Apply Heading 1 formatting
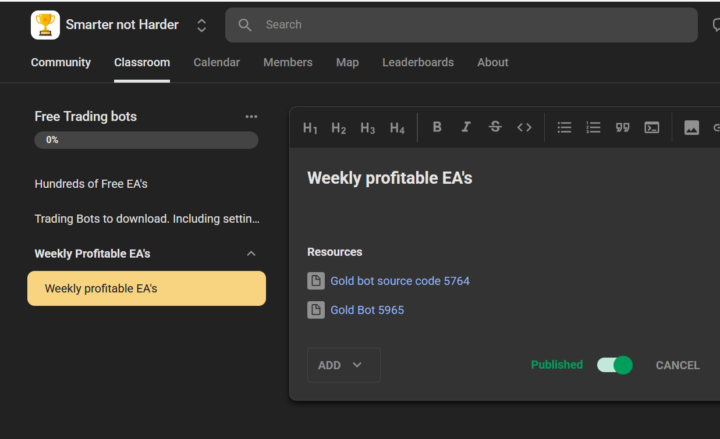This screenshot has width=720, height=439. point(310,128)
